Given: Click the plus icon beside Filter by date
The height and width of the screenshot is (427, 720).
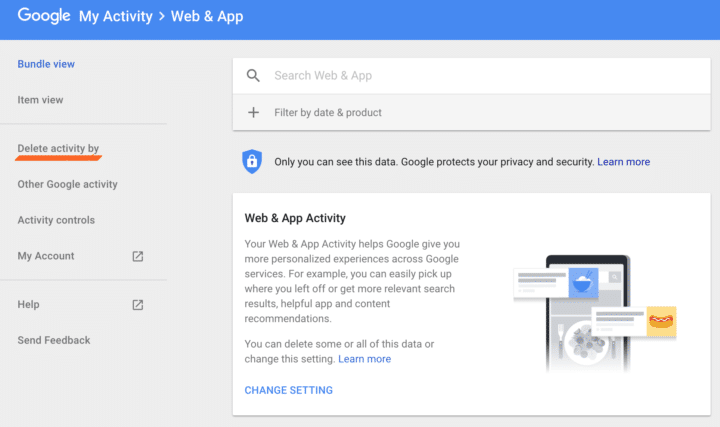Looking at the screenshot, I should pyautogui.click(x=253, y=112).
